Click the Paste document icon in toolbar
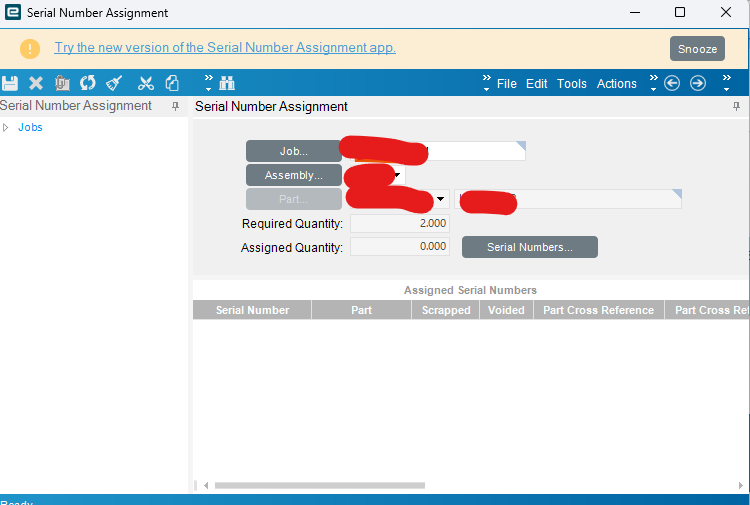750x505 pixels. click(172, 83)
